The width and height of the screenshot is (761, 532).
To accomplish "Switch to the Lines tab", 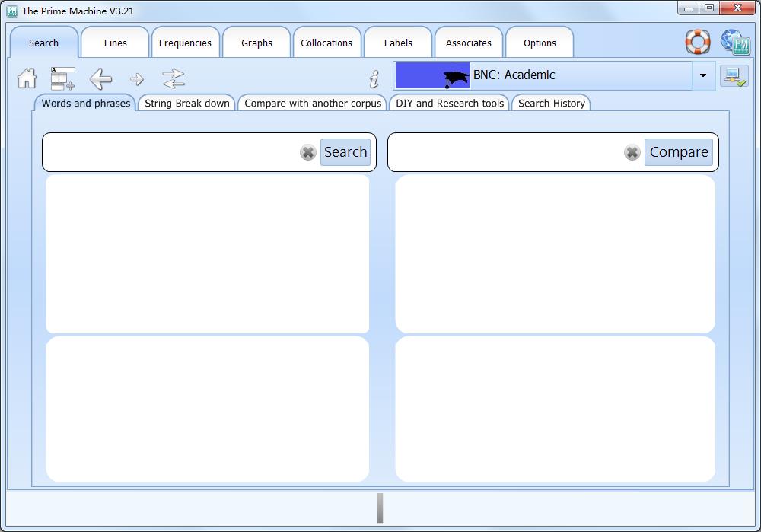I will (x=115, y=43).
